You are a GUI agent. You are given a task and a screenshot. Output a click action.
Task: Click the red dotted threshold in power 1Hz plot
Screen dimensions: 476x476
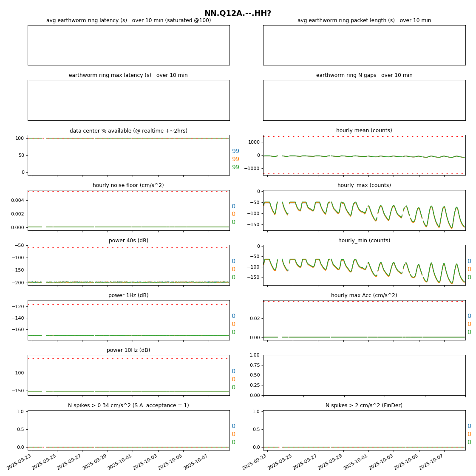point(128,304)
